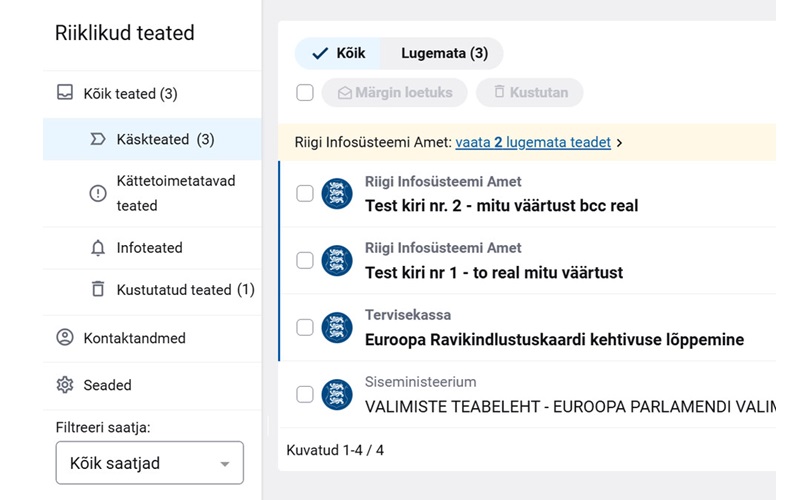
Task: Switch to the Lugemata (3) tab
Action: (442, 53)
